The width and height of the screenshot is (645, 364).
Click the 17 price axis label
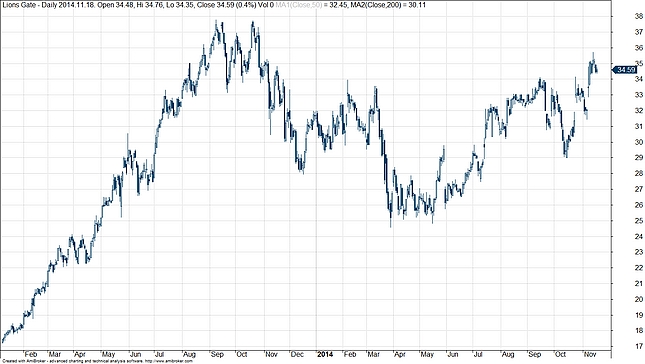(x=639, y=346)
